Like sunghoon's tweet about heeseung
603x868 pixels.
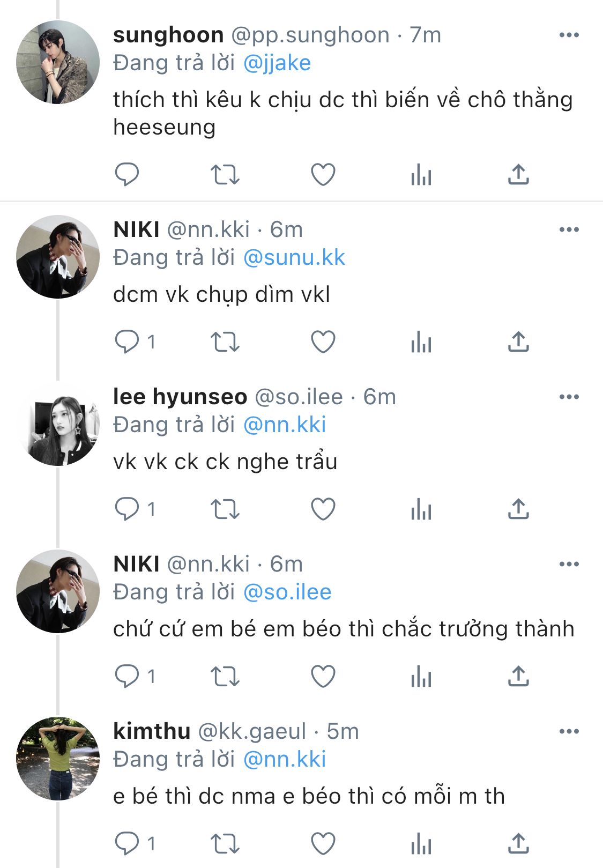point(323,175)
